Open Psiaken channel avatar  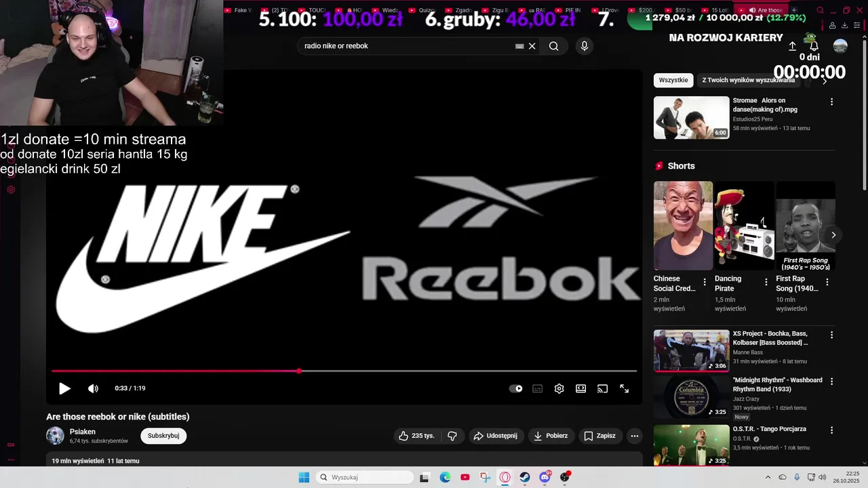click(55, 436)
